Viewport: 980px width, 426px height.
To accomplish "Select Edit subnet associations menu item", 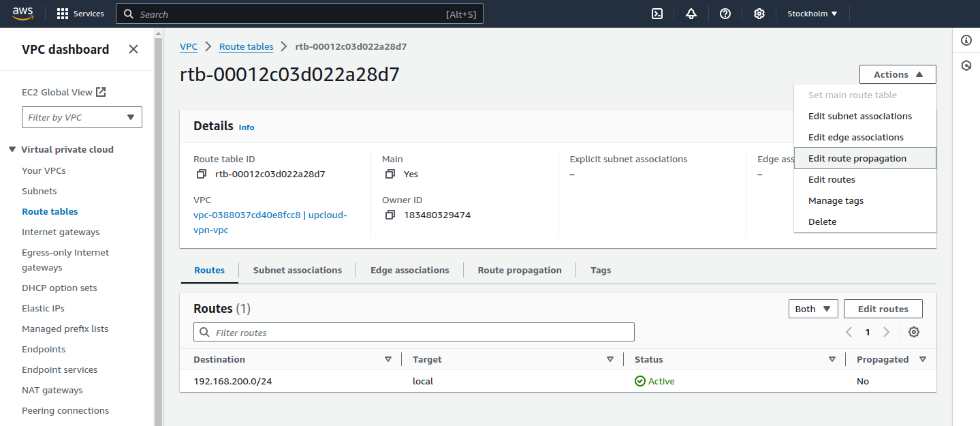I will pyautogui.click(x=865, y=116).
